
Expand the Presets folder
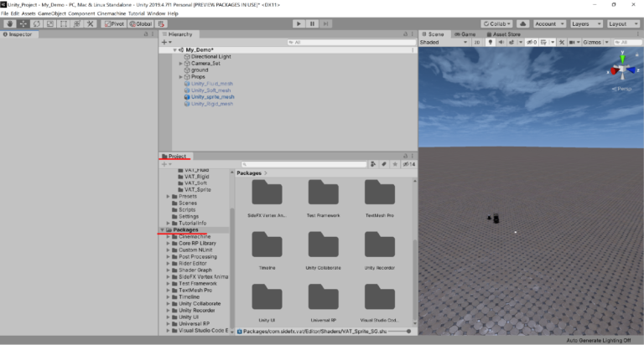[168, 197]
